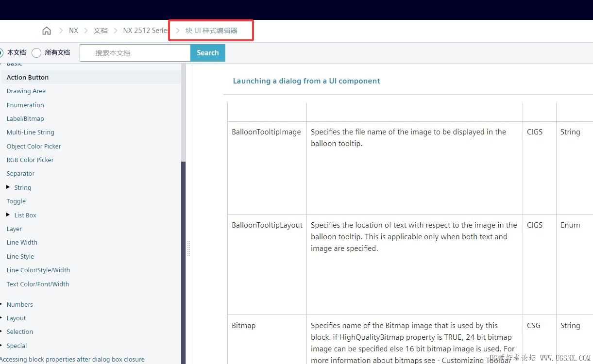Open Toggle topic in sidebar
Screen dimensions: 593x364
coord(16,201)
